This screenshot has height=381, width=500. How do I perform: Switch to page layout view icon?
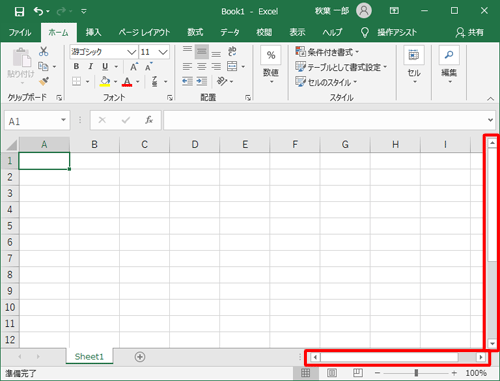point(332,373)
